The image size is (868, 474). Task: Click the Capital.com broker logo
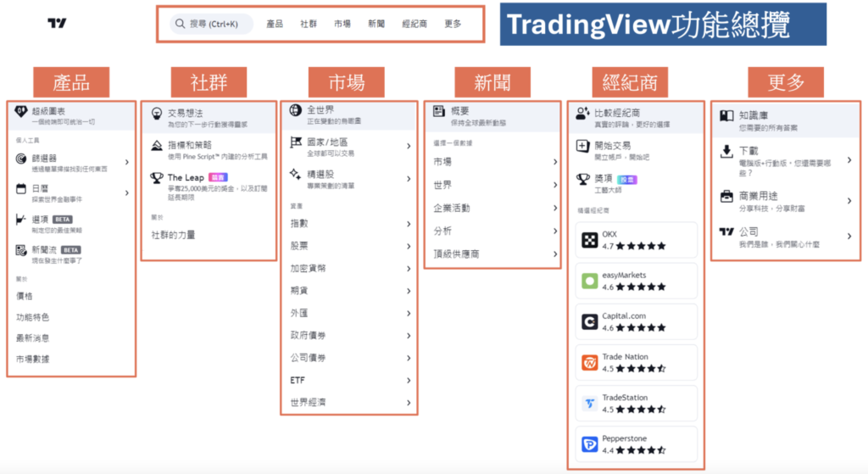pyautogui.click(x=590, y=321)
